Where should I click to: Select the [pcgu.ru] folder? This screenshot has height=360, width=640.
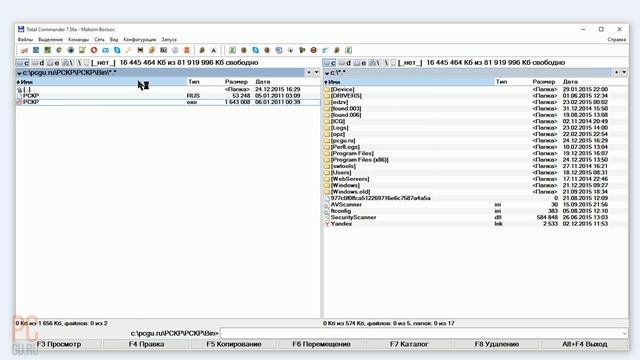(476, 140)
